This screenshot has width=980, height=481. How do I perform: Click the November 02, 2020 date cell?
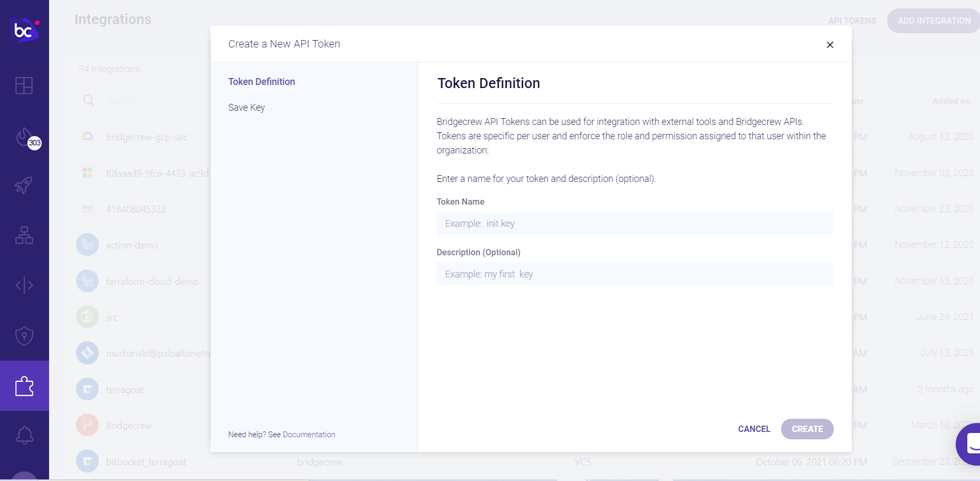(x=934, y=173)
